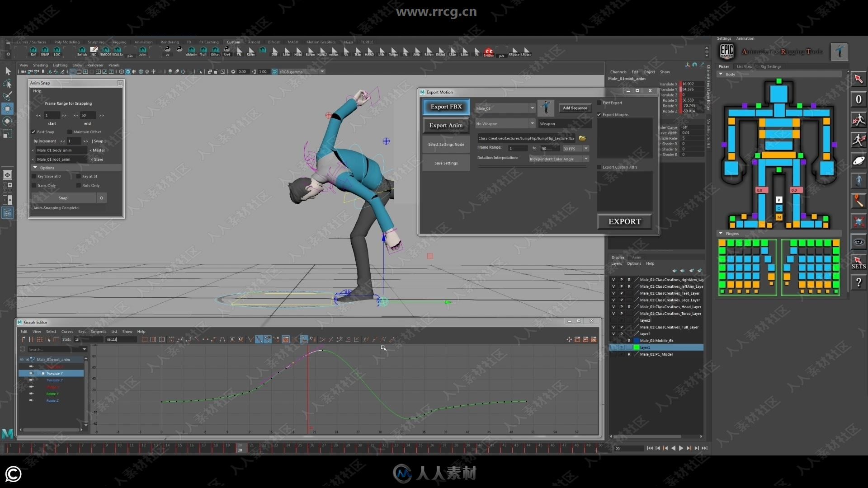868x488 pixels.
Task: Open the Tangents menu in Graph Editor
Action: pos(99,332)
